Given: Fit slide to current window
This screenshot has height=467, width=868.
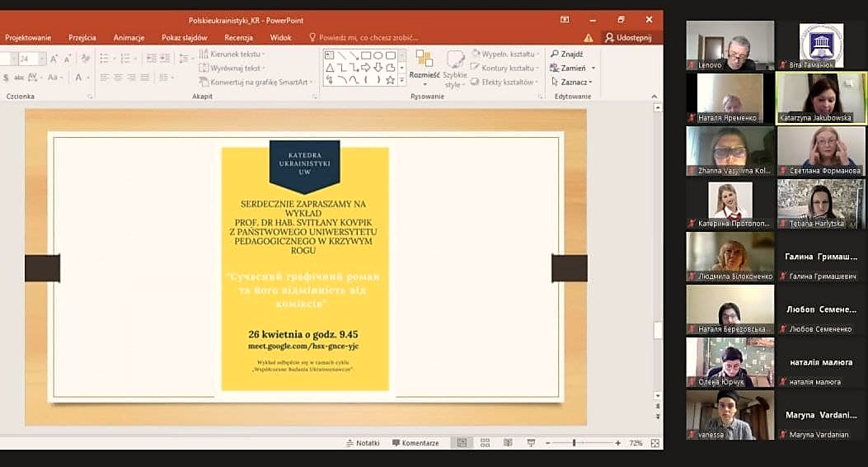Looking at the screenshot, I should 655,443.
